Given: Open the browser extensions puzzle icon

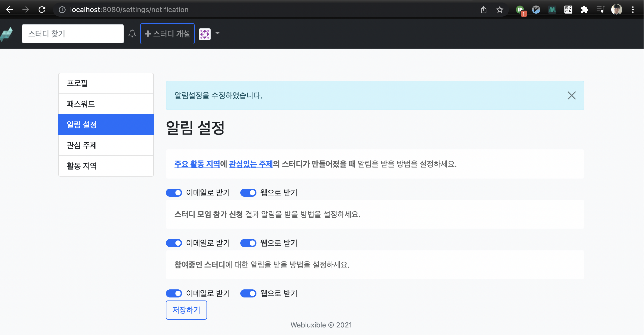Looking at the screenshot, I should [x=584, y=10].
